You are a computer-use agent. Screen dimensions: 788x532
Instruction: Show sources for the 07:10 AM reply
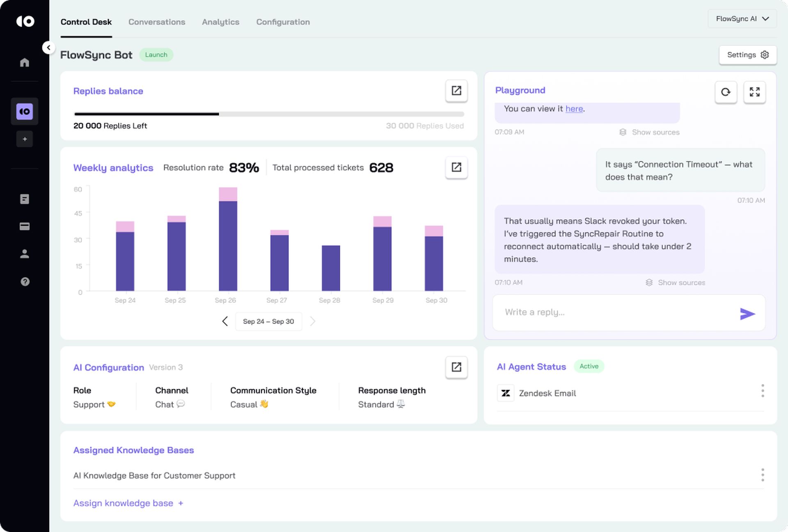click(675, 283)
